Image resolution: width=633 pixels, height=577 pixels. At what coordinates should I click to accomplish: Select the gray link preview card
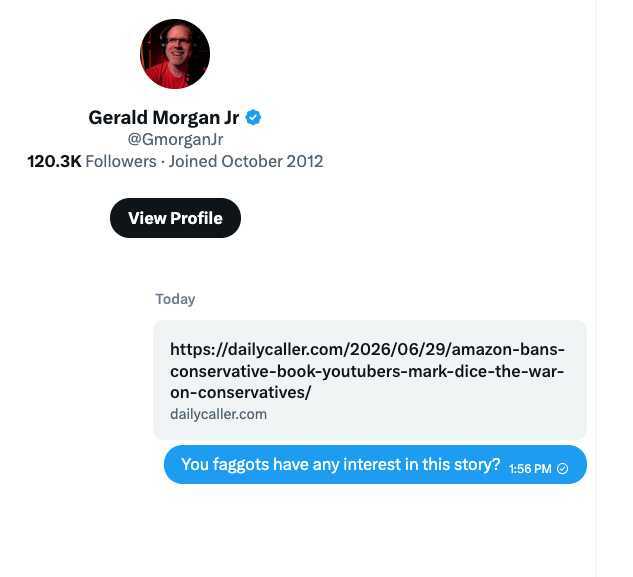(x=370, y=380)
